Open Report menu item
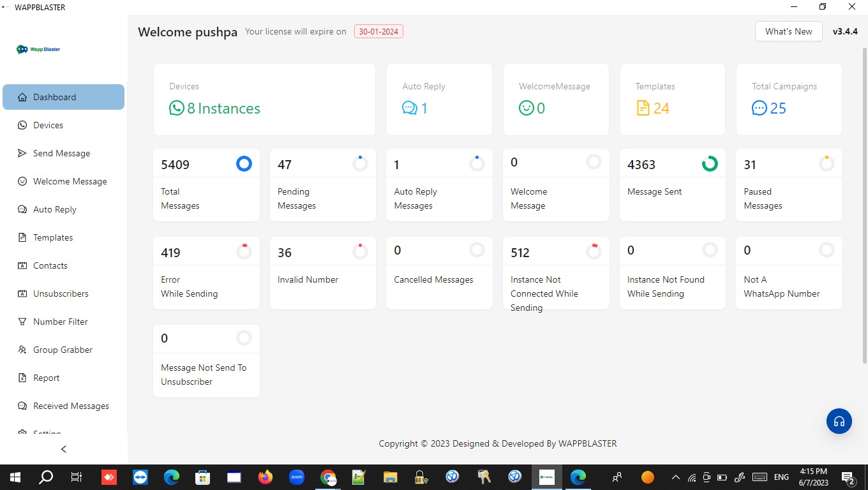868x490 pixels. tap(63, 378)
